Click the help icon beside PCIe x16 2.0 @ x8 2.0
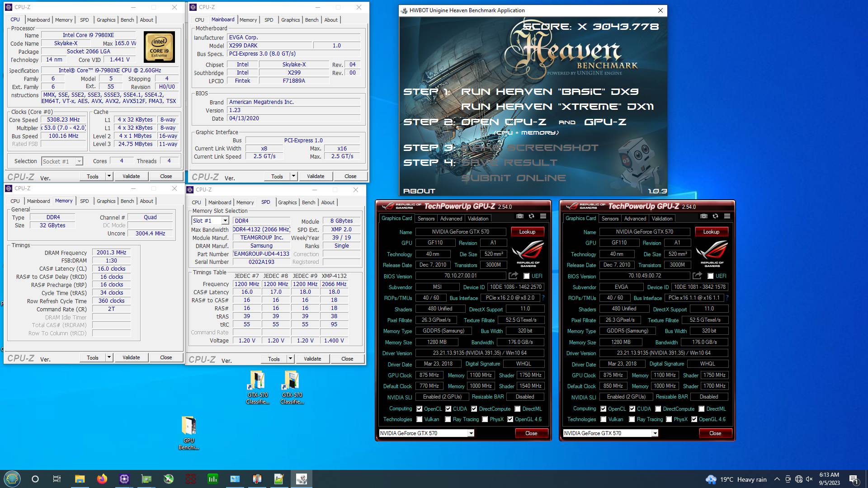Screen dimensions: 868x488 (543, 298)
